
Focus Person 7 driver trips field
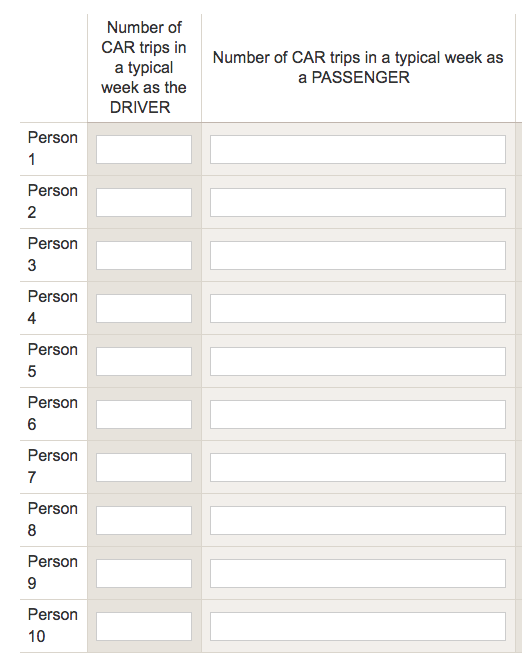(144, 467)
